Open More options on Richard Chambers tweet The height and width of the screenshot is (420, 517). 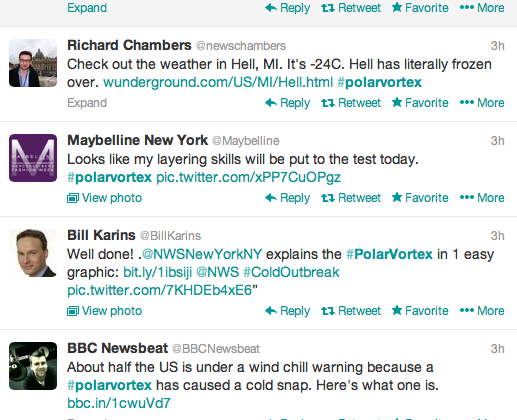(x=482, y=103)
